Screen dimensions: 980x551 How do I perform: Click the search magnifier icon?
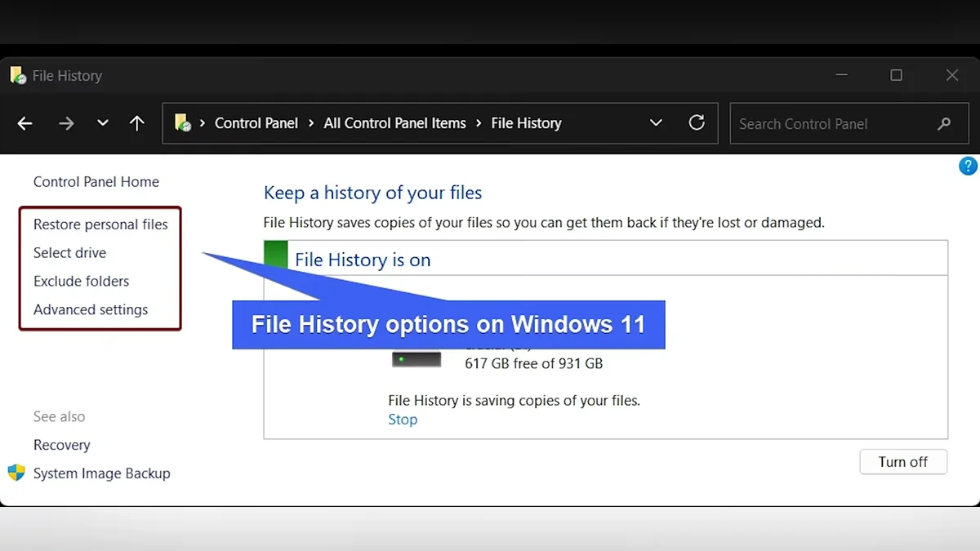tap(944, 124)
